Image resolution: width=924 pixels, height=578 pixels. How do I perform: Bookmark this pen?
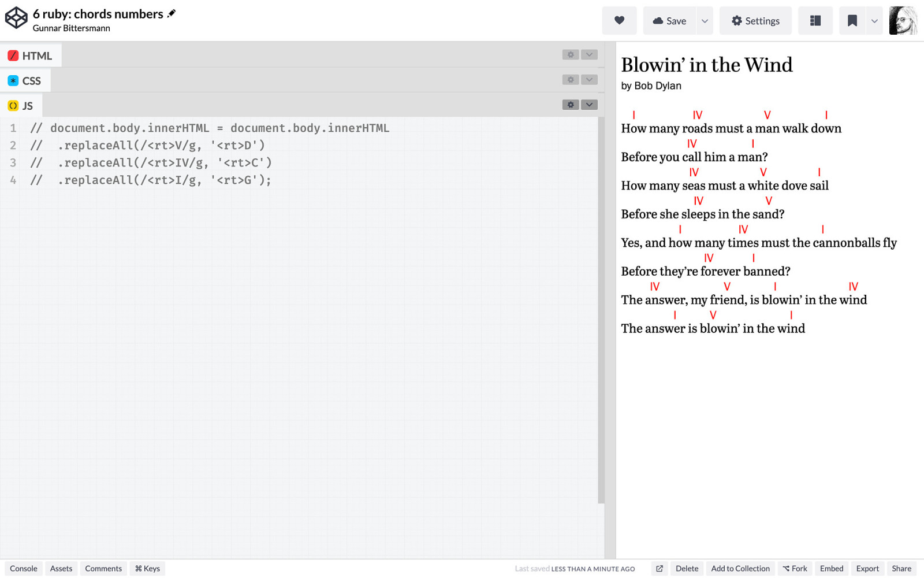(852, 21)
